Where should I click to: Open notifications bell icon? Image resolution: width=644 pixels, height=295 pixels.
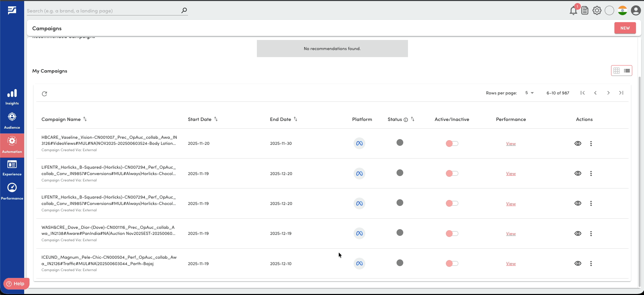[x=573, y=10]
